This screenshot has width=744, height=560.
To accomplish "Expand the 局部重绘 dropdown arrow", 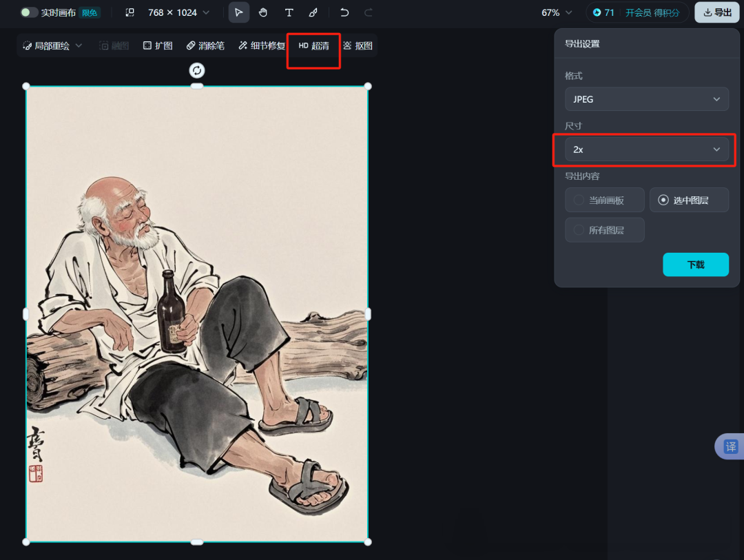I will tap(79, 45).
